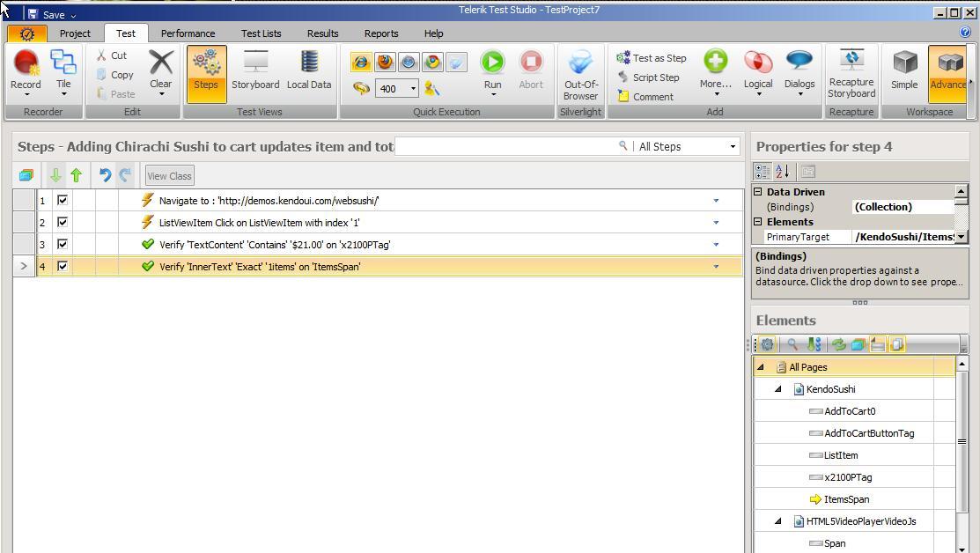Uncheck step 2 ListViewItem Click checkbox
Image resolution: width=980 pixels, height=553 pixels.
(63, 222)
